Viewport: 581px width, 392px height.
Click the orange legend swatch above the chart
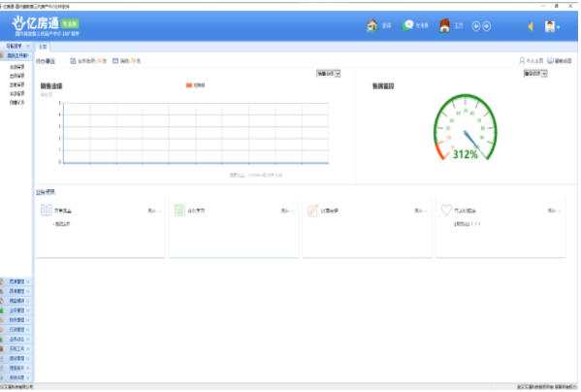pyautogui.click(x=189, y=85)
